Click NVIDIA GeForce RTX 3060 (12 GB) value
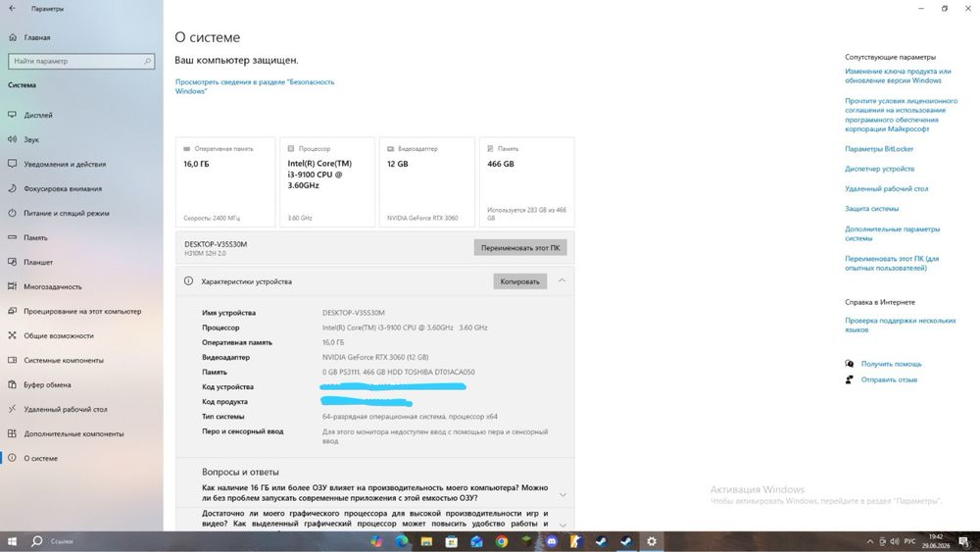 [375, 357]
